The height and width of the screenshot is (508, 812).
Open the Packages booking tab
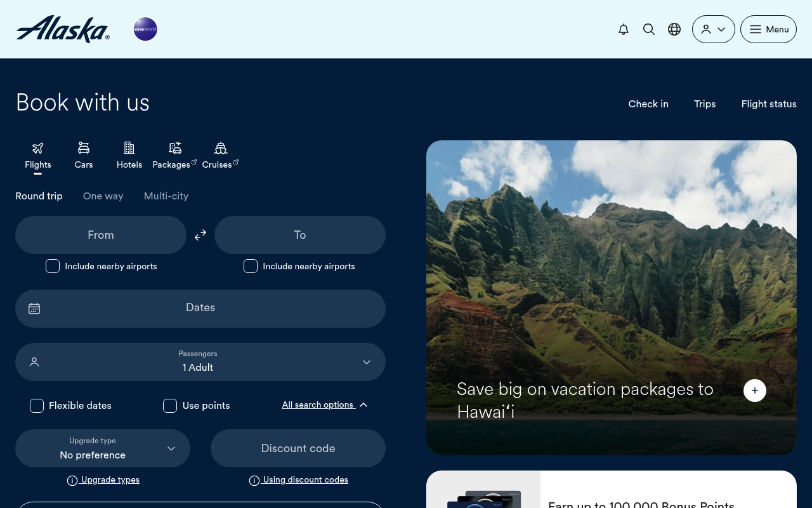tap(174, 156)
